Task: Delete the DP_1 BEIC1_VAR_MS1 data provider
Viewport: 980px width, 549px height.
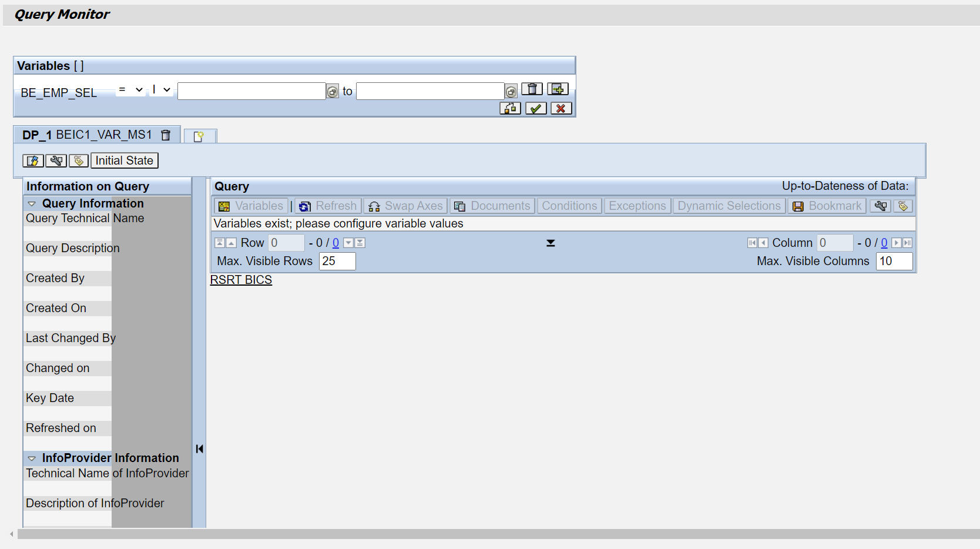Action: (166, 135)
